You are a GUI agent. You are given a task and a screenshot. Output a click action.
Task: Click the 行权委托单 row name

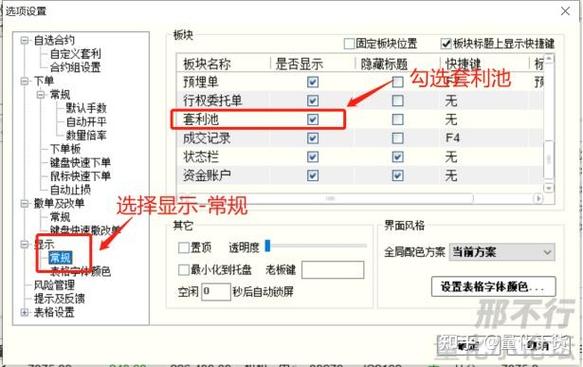[x=213, y=101]
